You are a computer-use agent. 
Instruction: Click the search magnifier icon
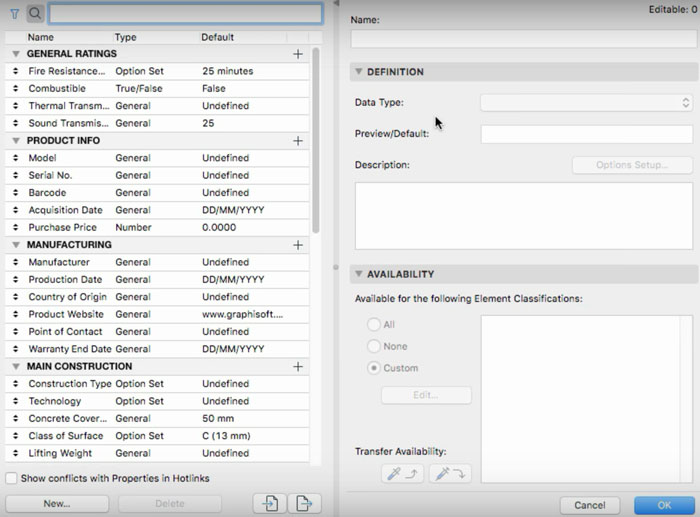(x=34, y=13)
